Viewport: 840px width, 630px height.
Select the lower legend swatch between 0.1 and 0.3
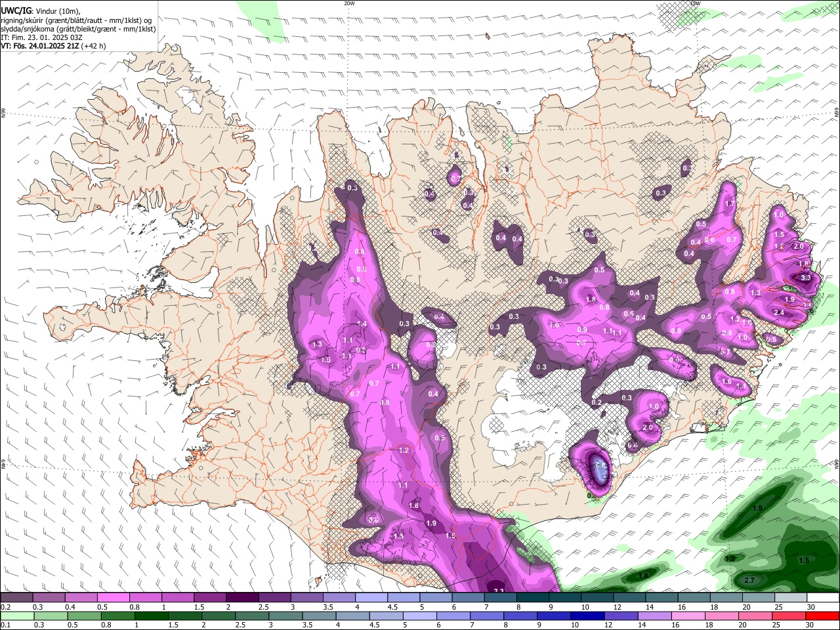(x=16, y=616)
